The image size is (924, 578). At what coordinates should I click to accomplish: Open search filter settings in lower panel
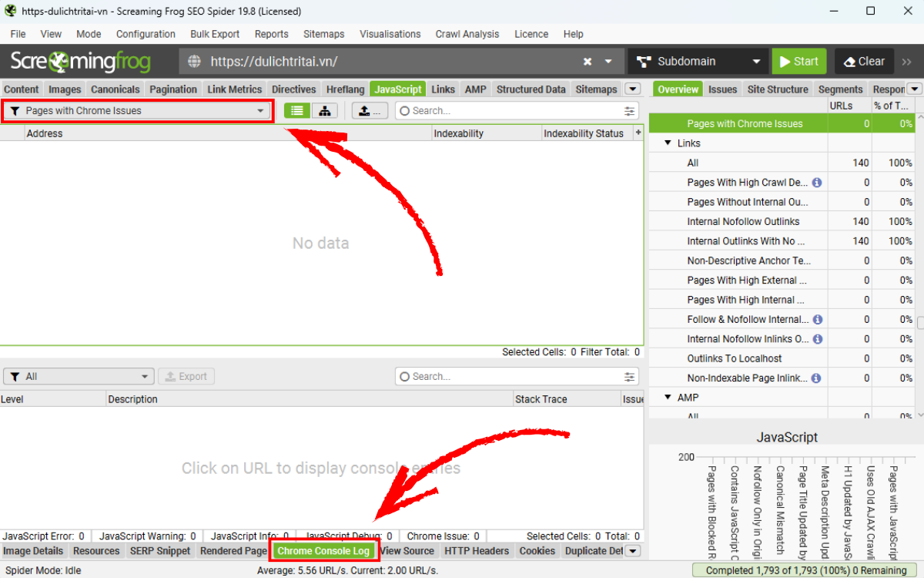(x=631, y=377)
